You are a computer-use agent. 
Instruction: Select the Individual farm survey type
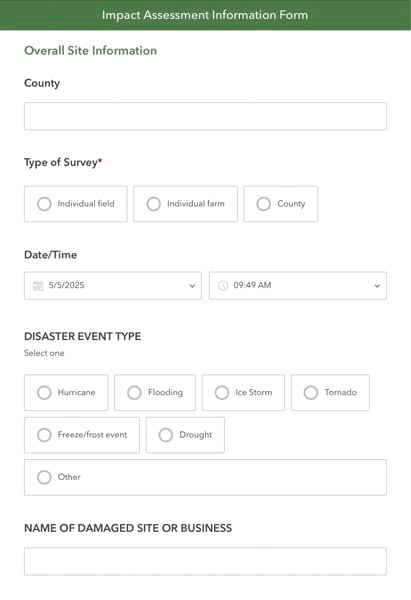pyautogui.click(x=185, y=204)
